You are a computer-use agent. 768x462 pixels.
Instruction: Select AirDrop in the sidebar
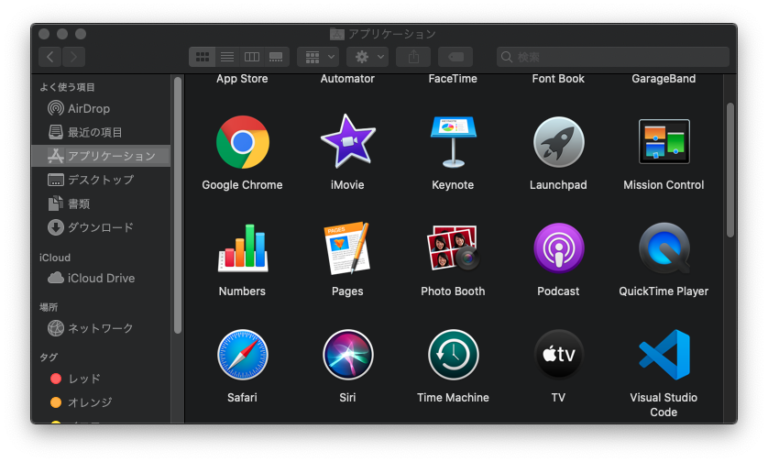(x=88, y=108)
